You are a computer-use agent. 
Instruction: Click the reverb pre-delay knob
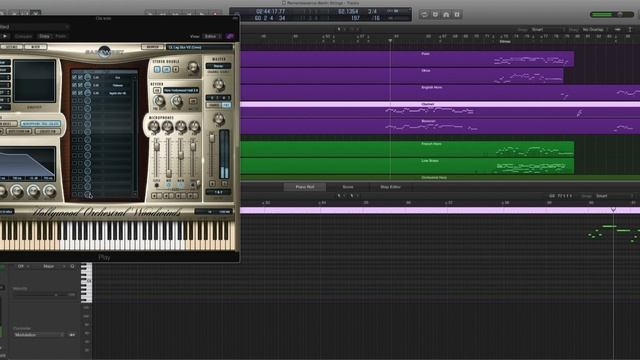pos(159,100)
